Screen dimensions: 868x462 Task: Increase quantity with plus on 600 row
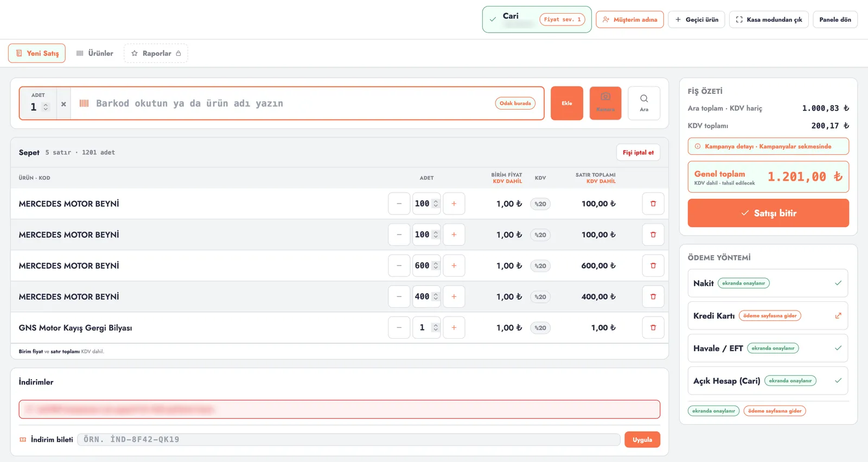pyautogui.click(x=454, y=265)
